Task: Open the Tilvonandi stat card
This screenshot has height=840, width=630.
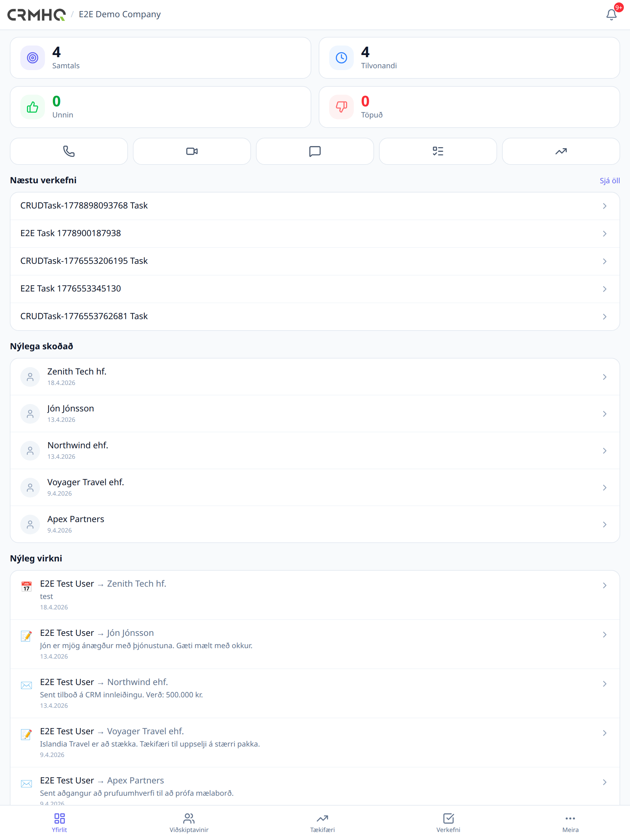Action: [x=469, y=58]
